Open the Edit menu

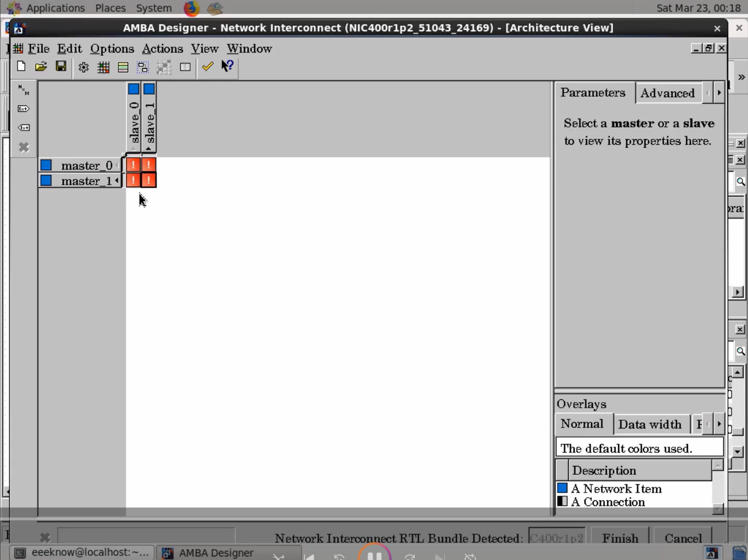click(x=69, y=48)
